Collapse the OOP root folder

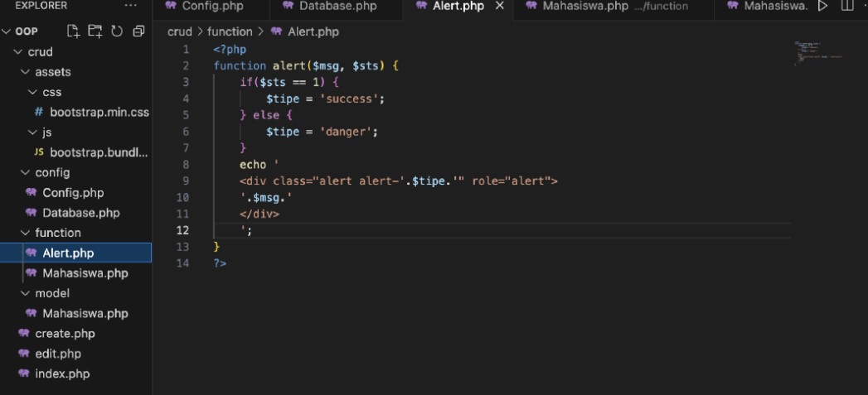coord(7,31)
